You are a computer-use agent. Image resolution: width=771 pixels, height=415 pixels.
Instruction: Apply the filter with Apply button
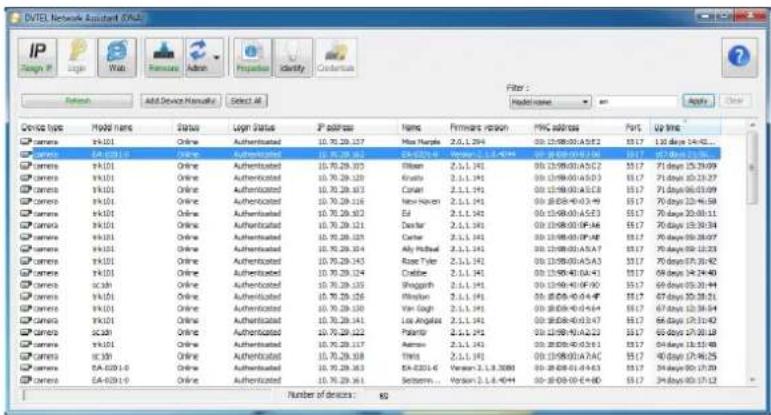pyautogui.click(x=698, y=101)
